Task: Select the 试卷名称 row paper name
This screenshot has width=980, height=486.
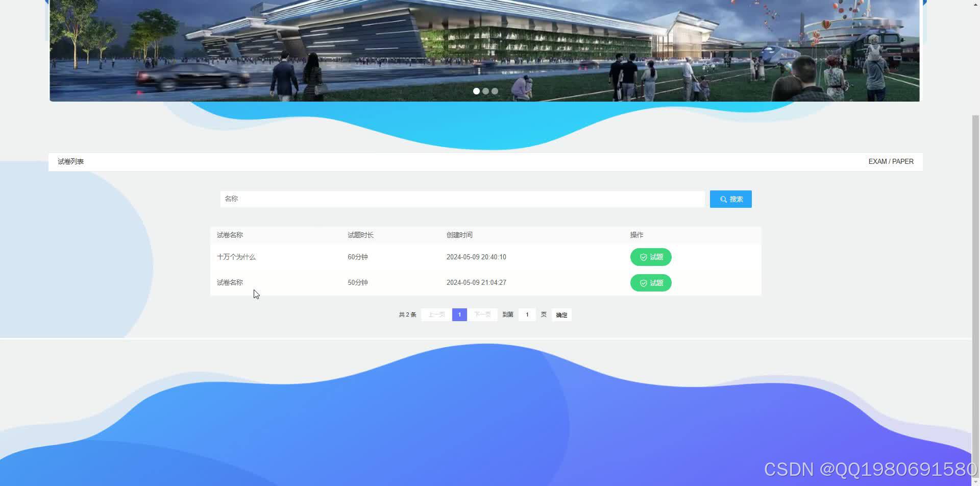Action: [230, 282]
